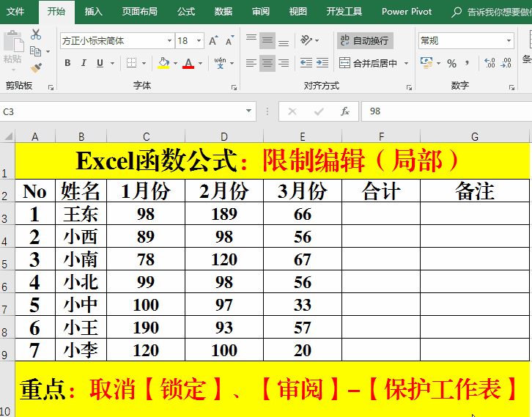Toggle Bold formatting
The width and height of the screenshot is (532, 417).
pyautogui.click(x=67, y=63)
